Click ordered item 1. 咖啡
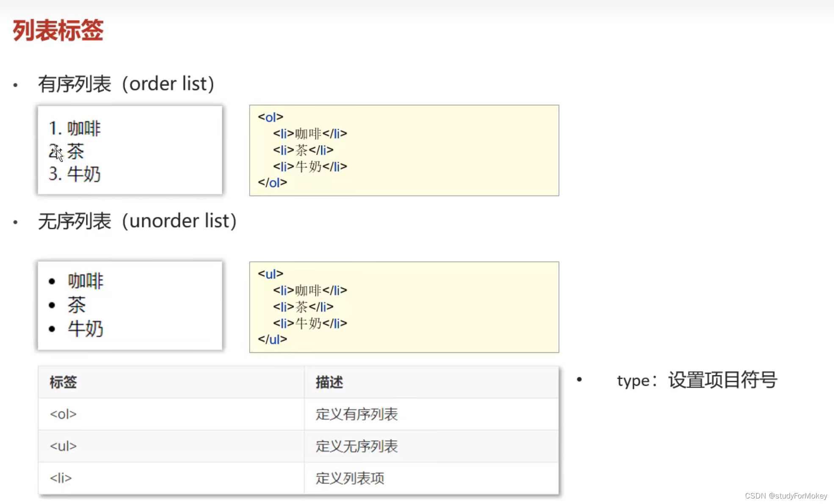 tap(75, 128)
